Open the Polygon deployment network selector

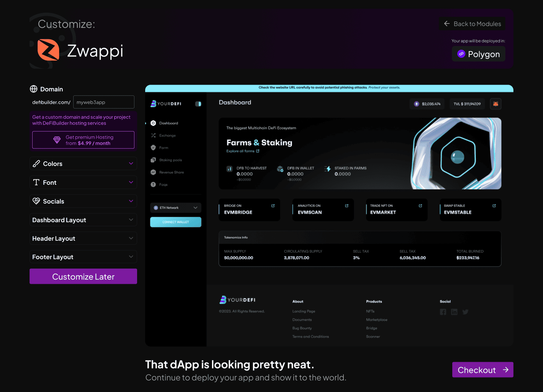pos(478,54)
